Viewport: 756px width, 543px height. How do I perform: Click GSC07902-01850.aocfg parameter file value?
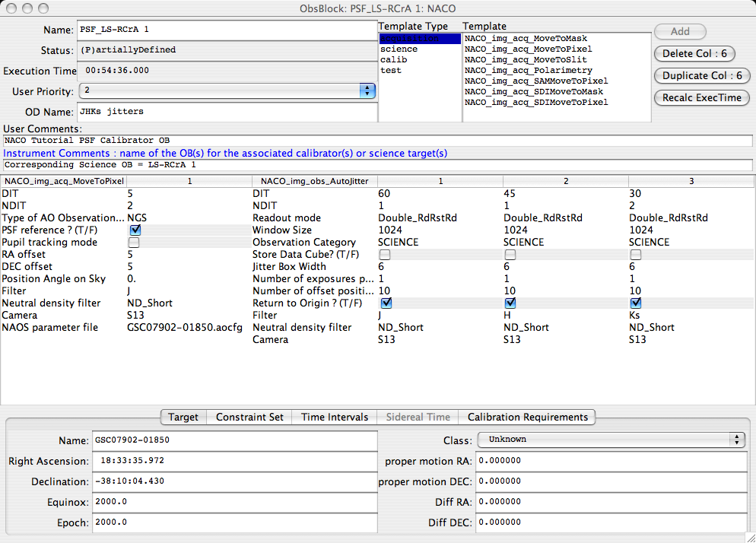(x=185, y=328)
